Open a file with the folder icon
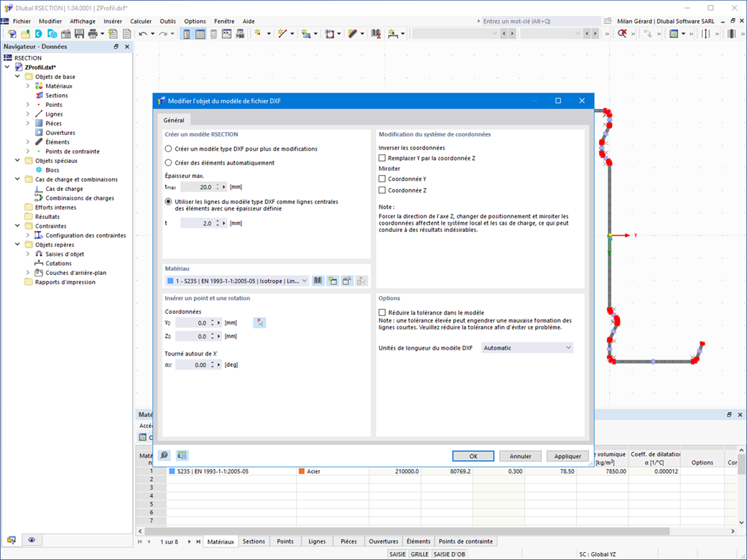 coord(25,34)
